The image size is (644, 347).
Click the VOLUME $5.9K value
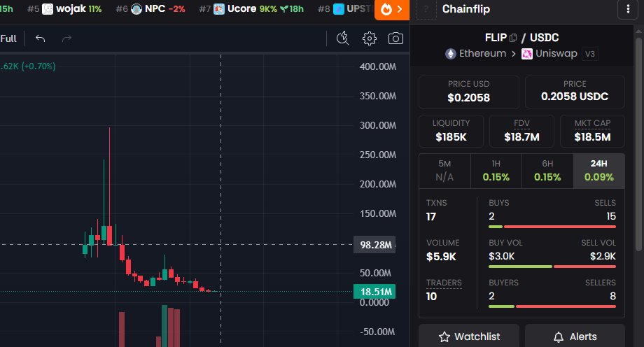point(441,257)
